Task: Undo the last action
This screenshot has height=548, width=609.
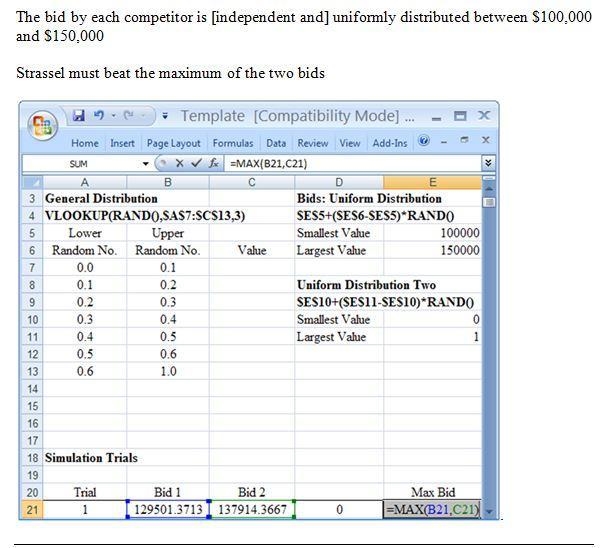Action: pyautogui.click(x=99, y=115)
